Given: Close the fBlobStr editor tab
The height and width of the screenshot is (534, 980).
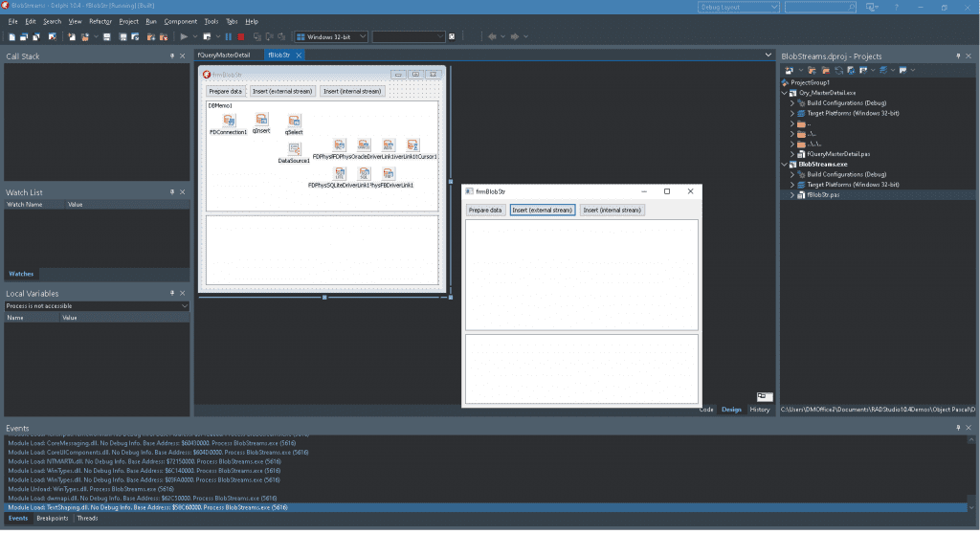Looking at the screenshot, I should coord(299,56).
